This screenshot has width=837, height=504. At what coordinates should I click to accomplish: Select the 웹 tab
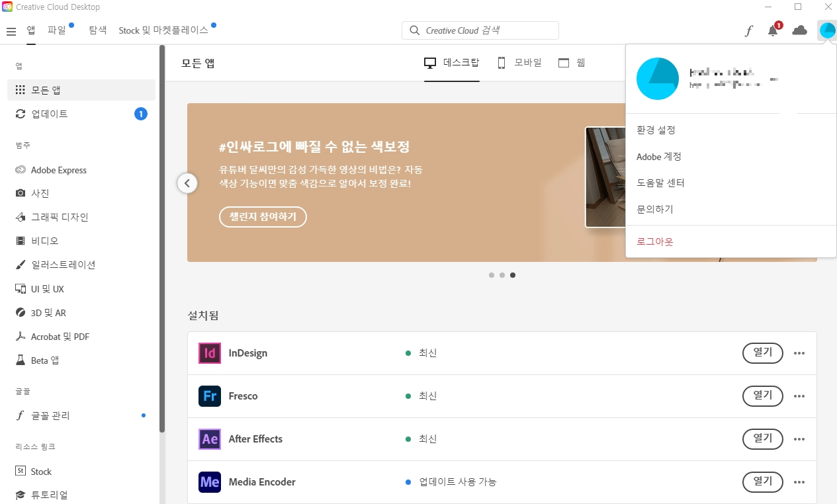[572, 63]
